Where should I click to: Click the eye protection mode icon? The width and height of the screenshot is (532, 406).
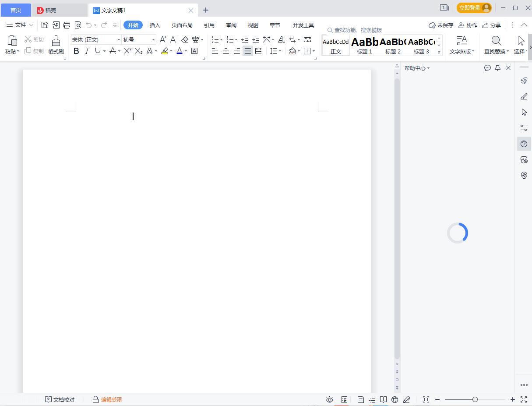[330, 399]
